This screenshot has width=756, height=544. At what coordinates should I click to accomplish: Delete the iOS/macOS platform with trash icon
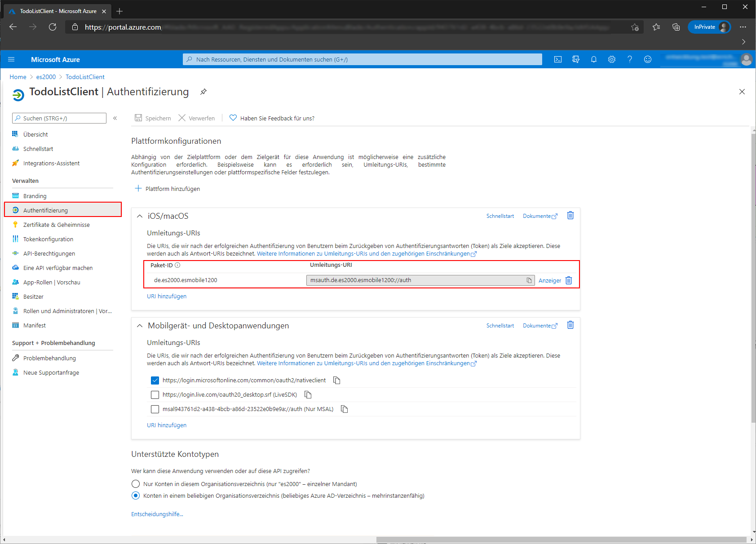click(570, 216)
